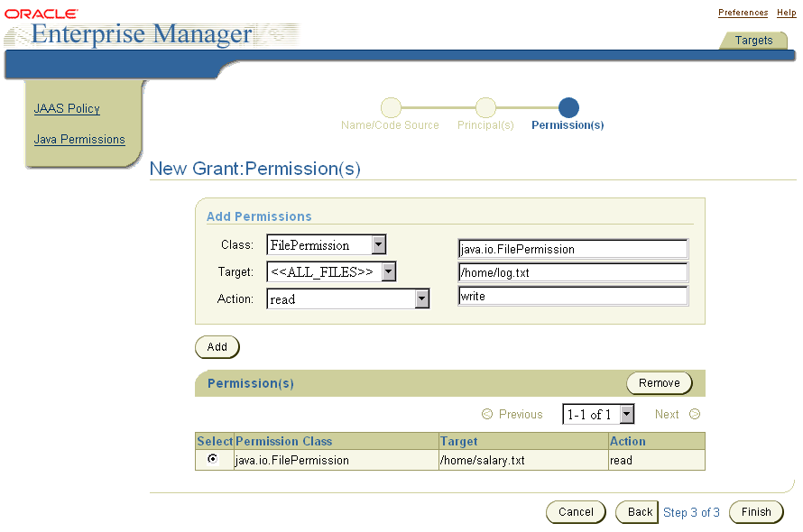This screenshot has height=532, width=803.
Task: Open the Targets tab
Action: (x=753, y=40)
